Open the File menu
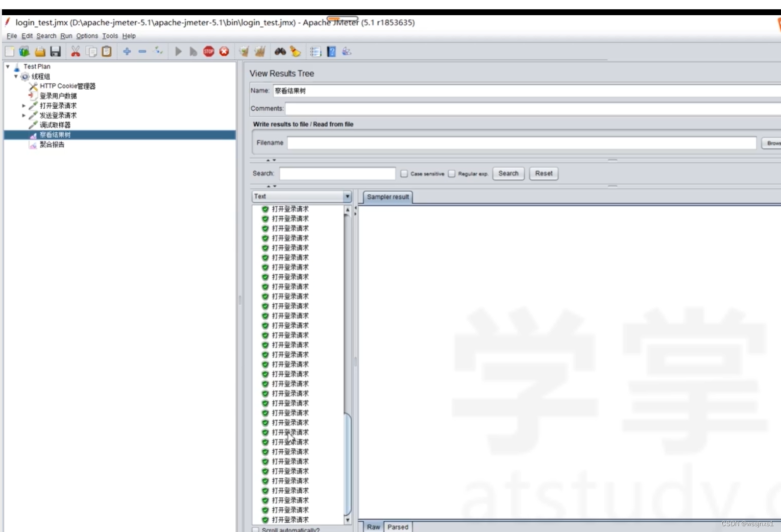This screenshot has height=532, width=781. [x=12, y=36]
